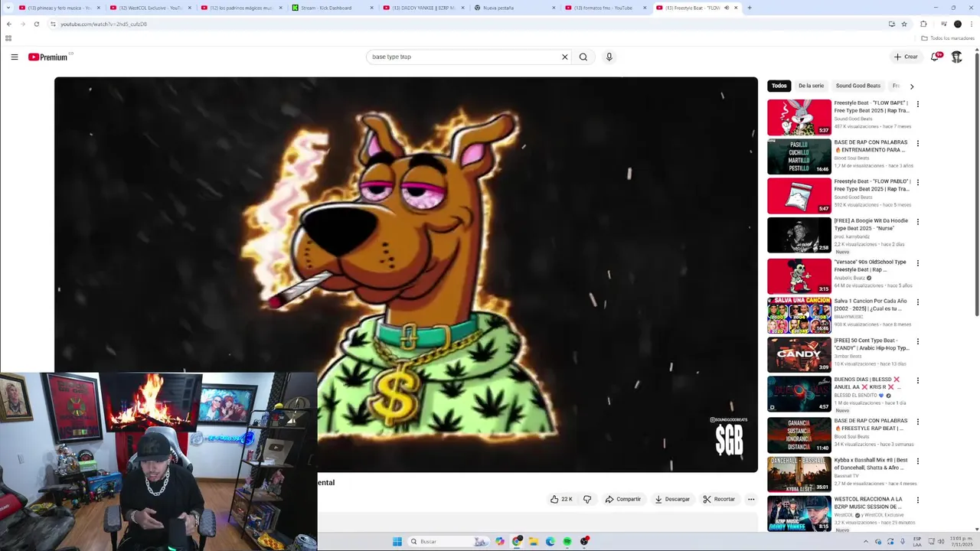Open Salva 1 Cancion Por Cada Año title
Viewport: 980px width, 551px height.
871,305
